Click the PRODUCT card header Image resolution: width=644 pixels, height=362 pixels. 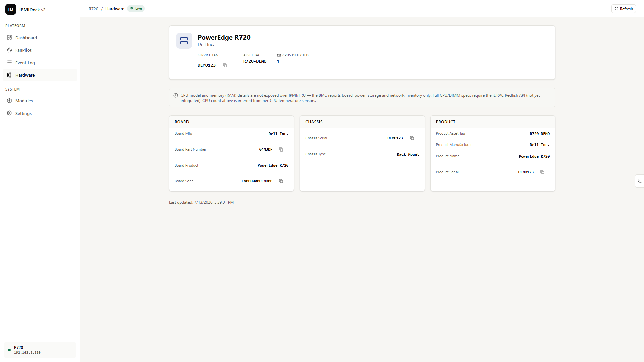[x=493, y=122]
